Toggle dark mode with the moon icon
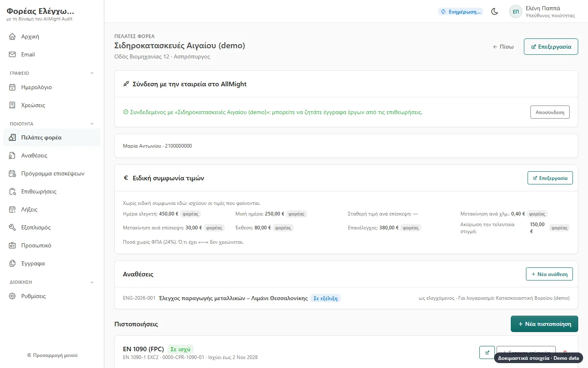Viewport: 588px width, 368px height. tap(494, 11)
